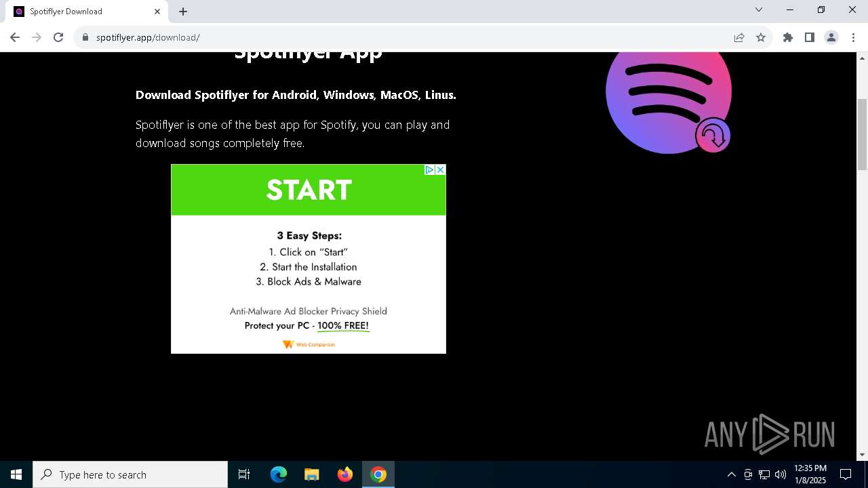This screenshot has width=868, height=488.
Task: Click "Download Spotiflyer for Android" heading text
Action: pyautogui.click(x=226, y=95)
